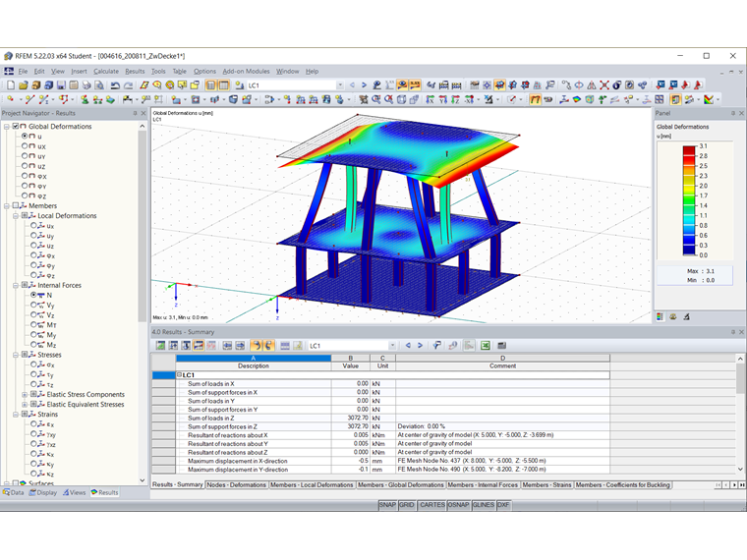747x560 pixels.
Task: Toggle the OSNAP status bar button
Action: (x=458, y=505)
